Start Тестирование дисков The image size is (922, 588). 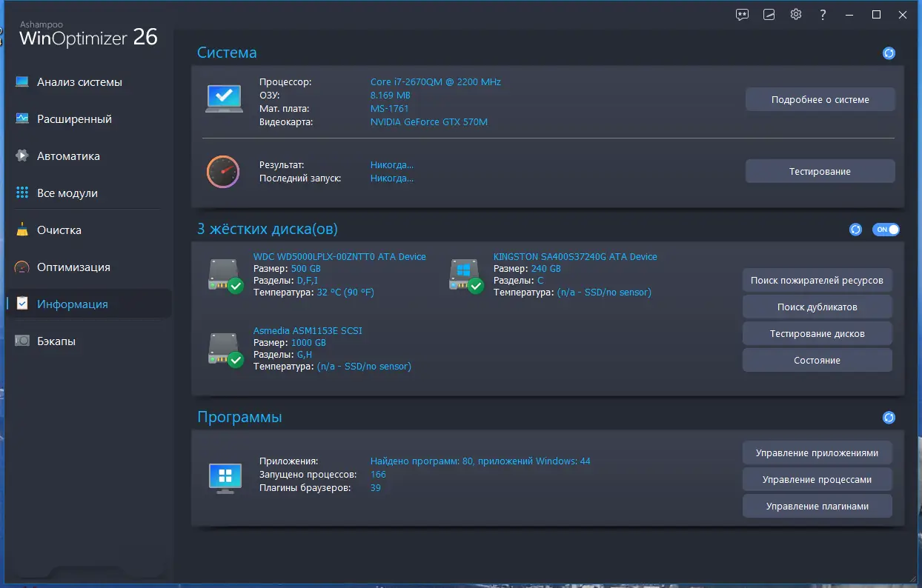(x=817, y=333)
